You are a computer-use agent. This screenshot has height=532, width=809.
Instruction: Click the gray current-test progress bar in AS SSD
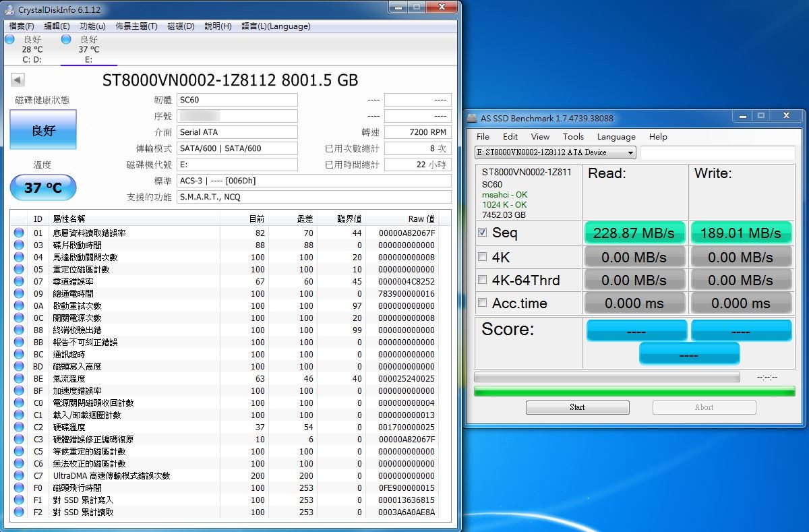607,377
